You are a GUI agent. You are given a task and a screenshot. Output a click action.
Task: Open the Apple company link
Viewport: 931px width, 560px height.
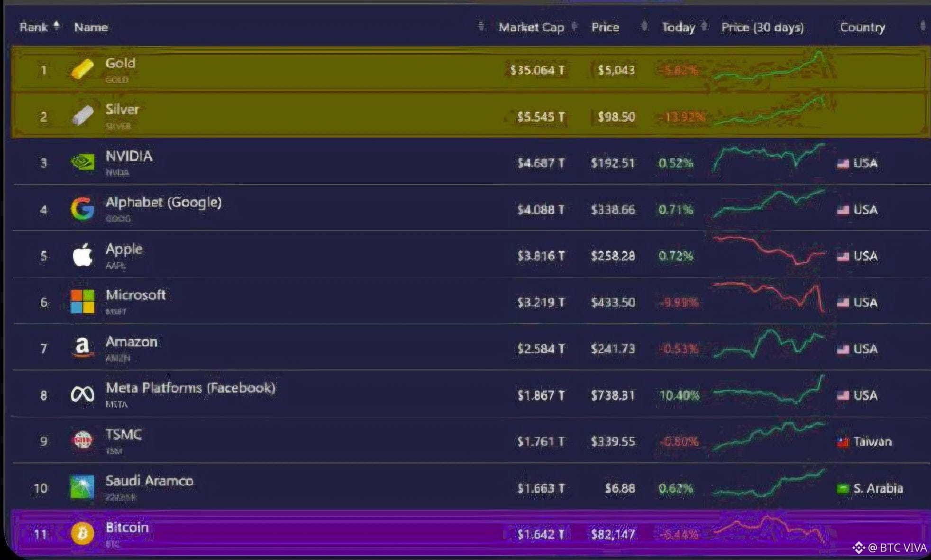click(124, 249)
